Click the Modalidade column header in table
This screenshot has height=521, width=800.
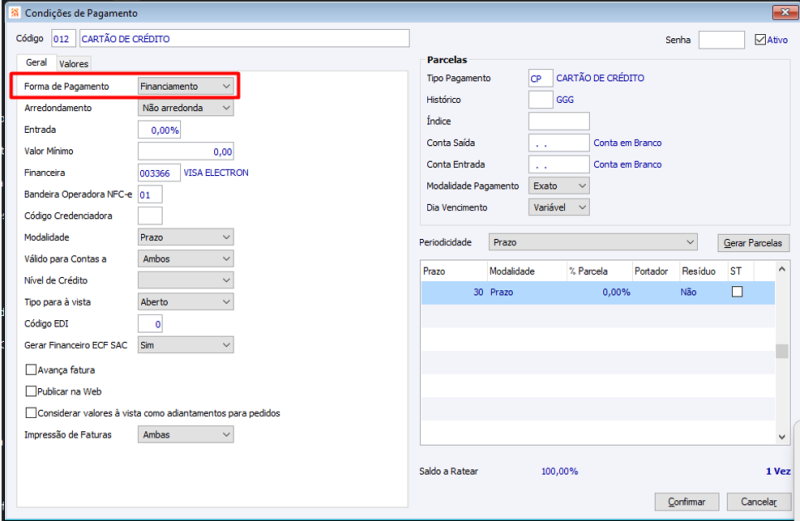[527, 271]
